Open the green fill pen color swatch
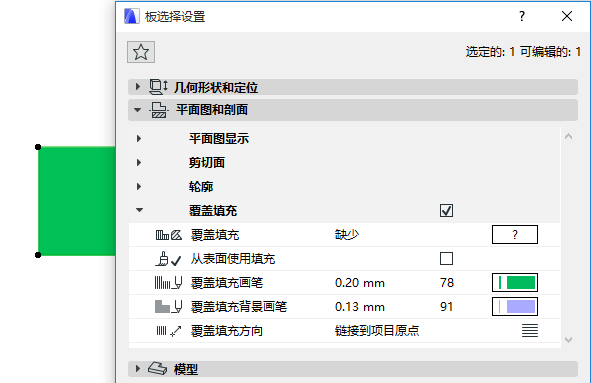The width and height of the screenshot is (591, 383). 514,283
